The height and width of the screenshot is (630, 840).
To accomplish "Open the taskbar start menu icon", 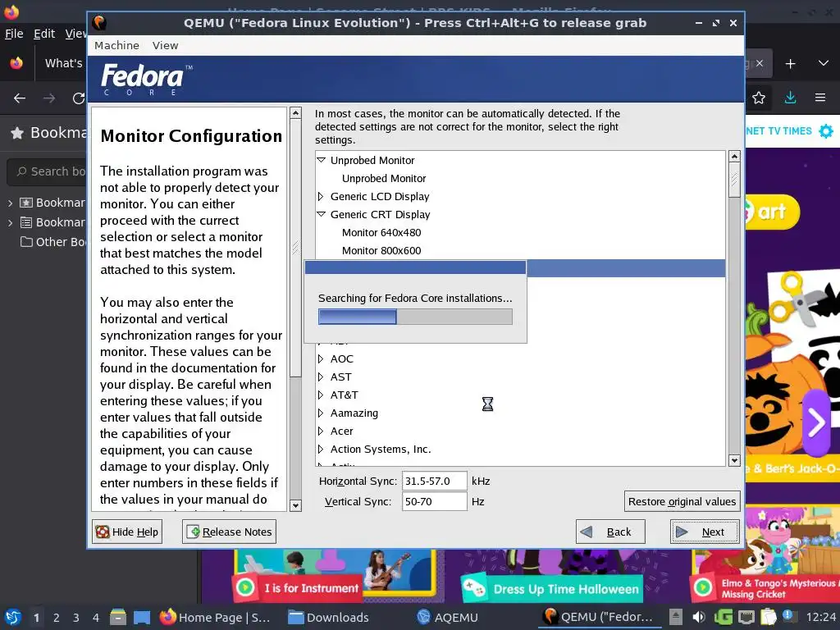I will [x=12, y=618].
